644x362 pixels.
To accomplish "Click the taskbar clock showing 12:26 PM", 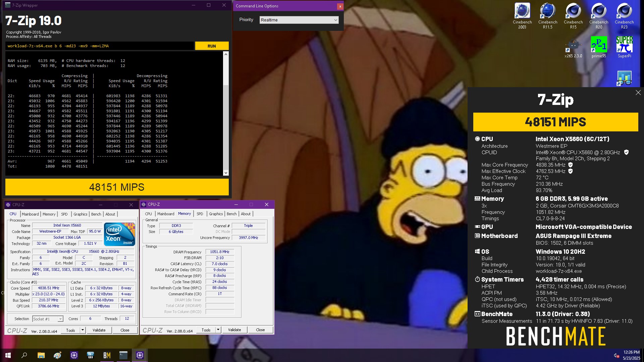I will click(x=632, y=355).
